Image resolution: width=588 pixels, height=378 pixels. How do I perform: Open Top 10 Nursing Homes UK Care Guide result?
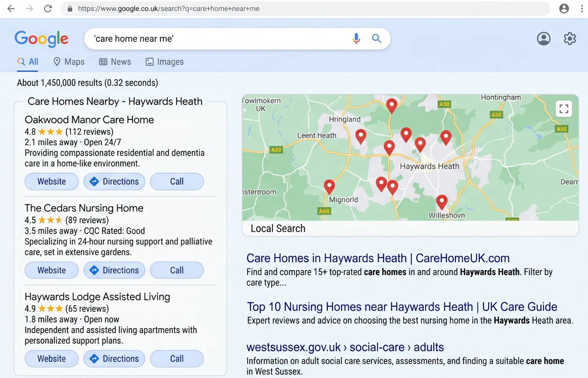pos(402,307)
